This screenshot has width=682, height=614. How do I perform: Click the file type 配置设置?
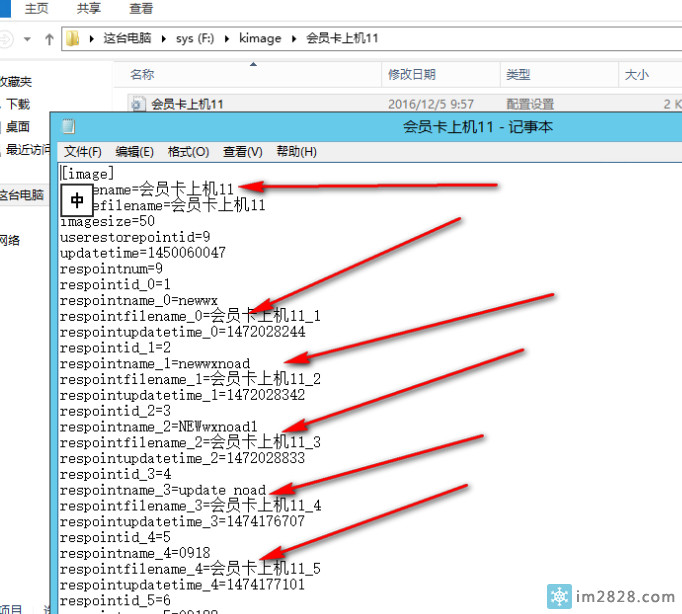coord(530,104)
